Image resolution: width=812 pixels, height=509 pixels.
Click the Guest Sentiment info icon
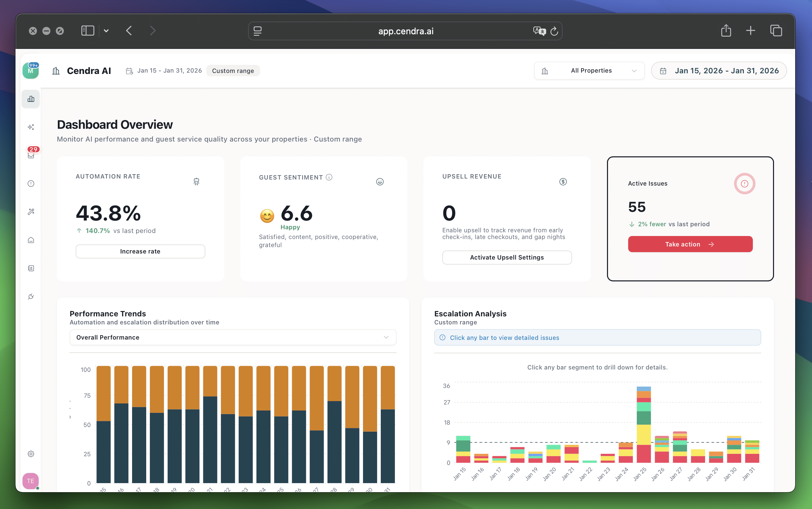(x=329, y=177)
